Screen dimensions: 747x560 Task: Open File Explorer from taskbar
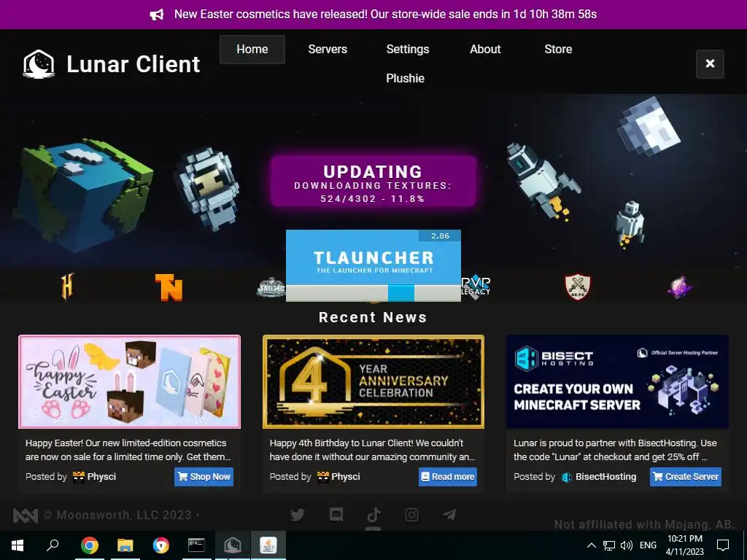point(125,545)
